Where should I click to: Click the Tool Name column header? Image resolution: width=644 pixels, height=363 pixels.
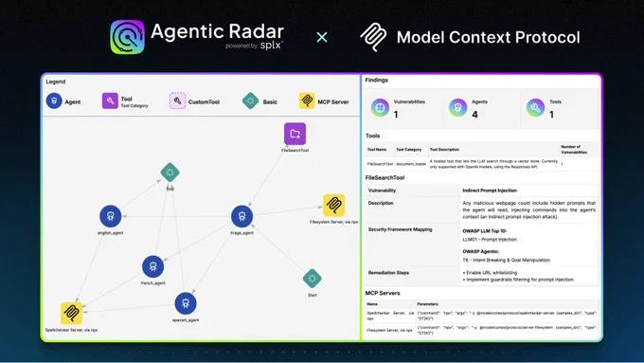377,150
